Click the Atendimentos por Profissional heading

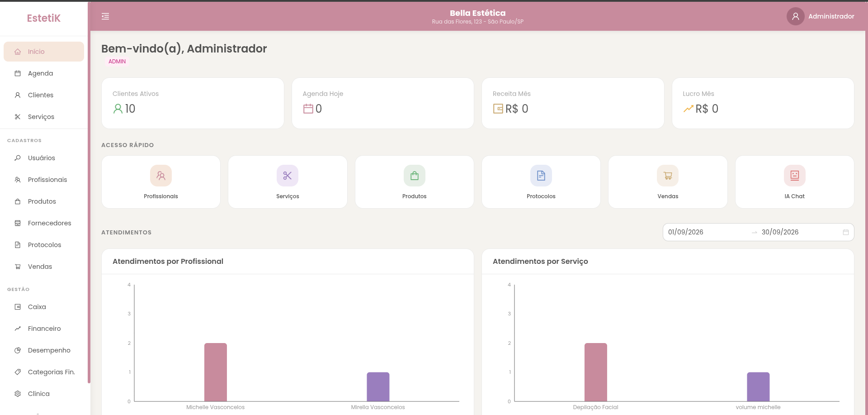pos(168,261)
